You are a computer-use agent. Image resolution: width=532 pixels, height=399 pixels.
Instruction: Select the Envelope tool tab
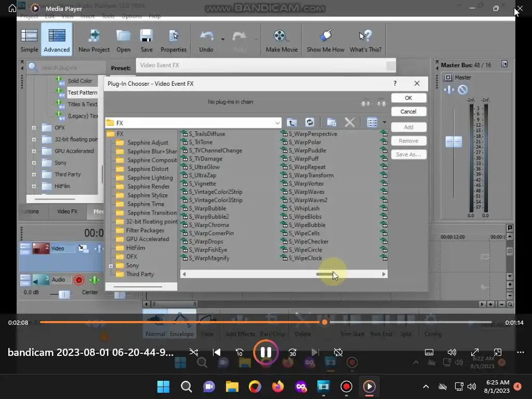tap(181, 323)
